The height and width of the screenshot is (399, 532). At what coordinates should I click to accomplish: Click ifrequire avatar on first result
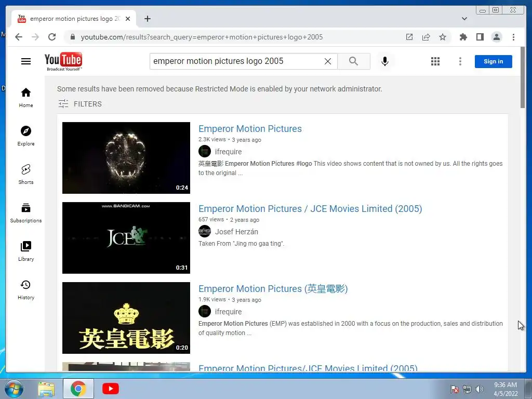(205, 151)
